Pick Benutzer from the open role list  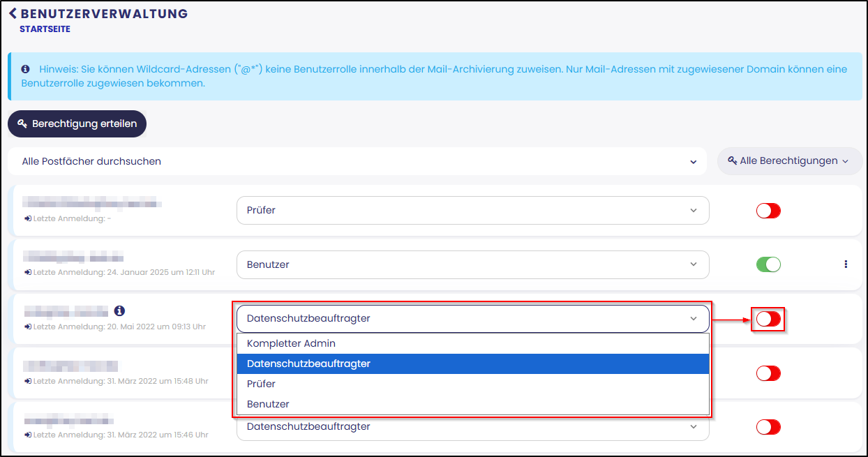click(268, 404)
